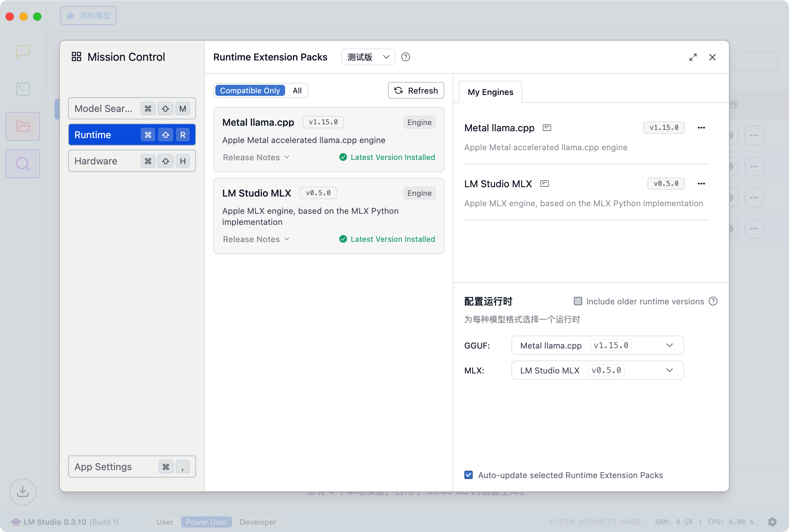
Task: Click the v0.5.0 badge on LM Studio MLX card
Action: [x=318, y=193]
